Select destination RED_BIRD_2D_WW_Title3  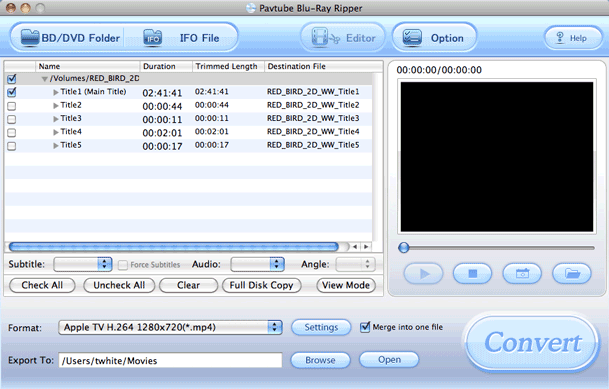(x=313, y=118)
